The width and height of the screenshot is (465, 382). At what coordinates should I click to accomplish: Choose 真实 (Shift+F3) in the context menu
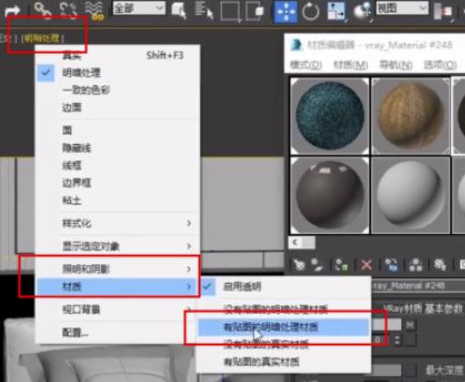pos(117,55)
